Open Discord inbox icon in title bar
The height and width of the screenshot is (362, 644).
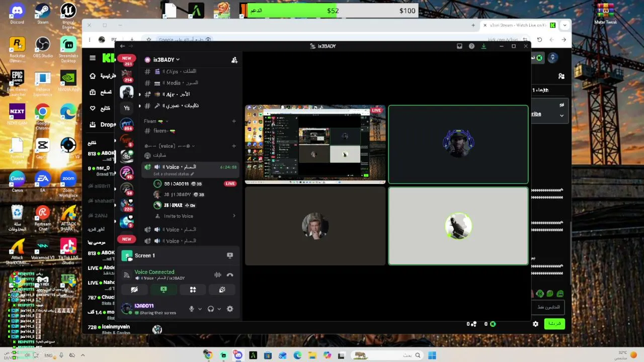pos(459,46)
